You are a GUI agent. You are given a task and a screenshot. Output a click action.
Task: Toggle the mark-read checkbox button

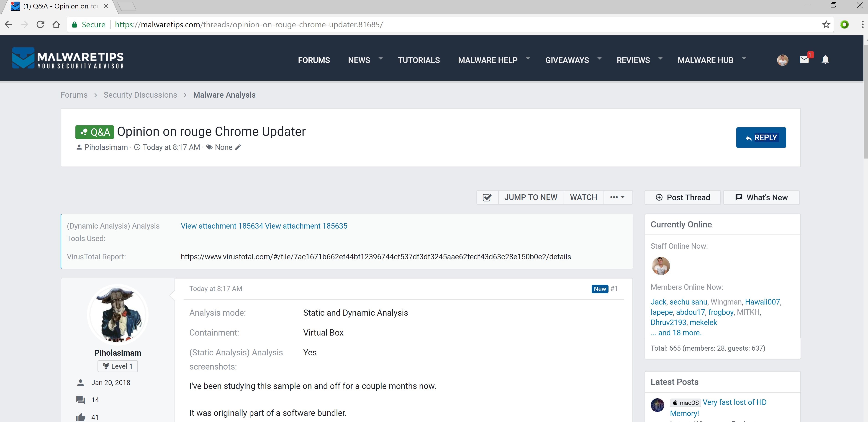point(487,197)
